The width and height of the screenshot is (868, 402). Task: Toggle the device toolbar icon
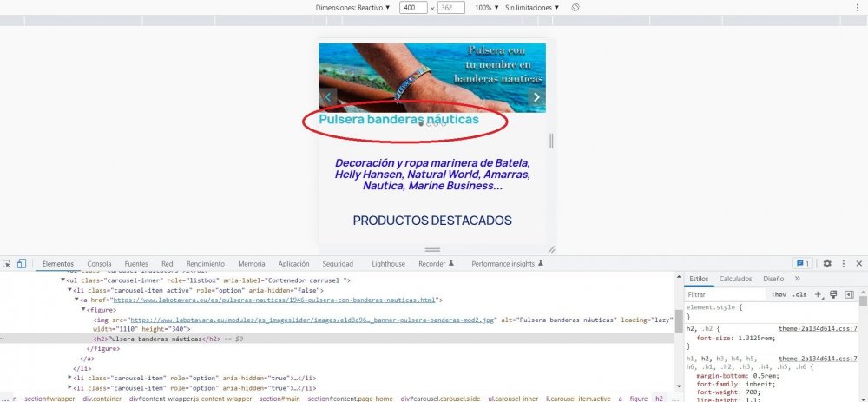tap(22, 264)
